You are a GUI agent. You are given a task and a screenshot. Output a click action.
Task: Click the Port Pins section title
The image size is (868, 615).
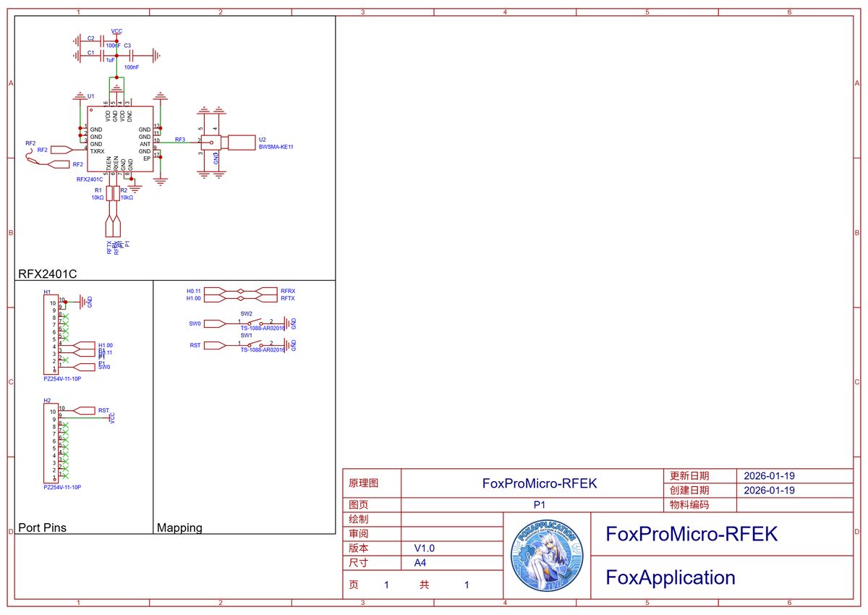(x=42, y=528)
